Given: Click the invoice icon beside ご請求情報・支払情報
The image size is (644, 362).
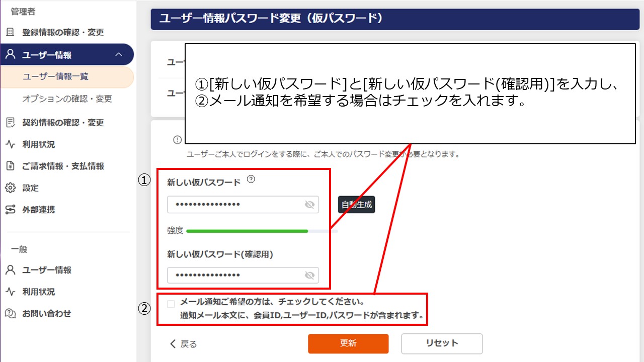Looking at the screenshot, I should [10, 166].
